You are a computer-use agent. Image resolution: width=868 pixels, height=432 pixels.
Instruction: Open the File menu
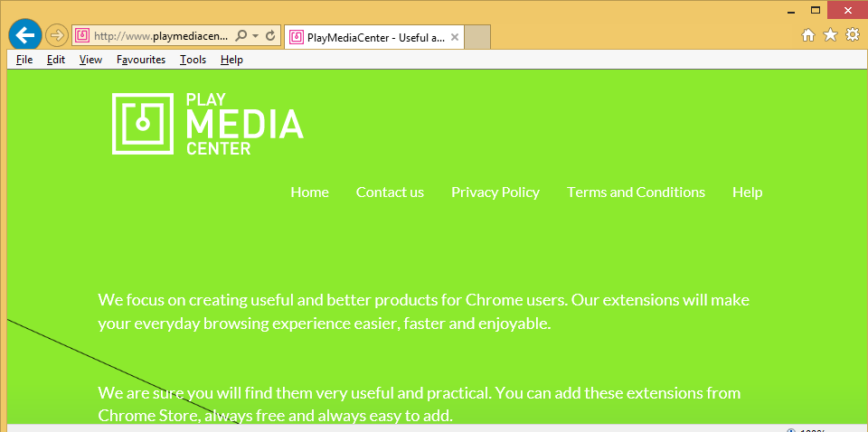[x=24, y=60]
